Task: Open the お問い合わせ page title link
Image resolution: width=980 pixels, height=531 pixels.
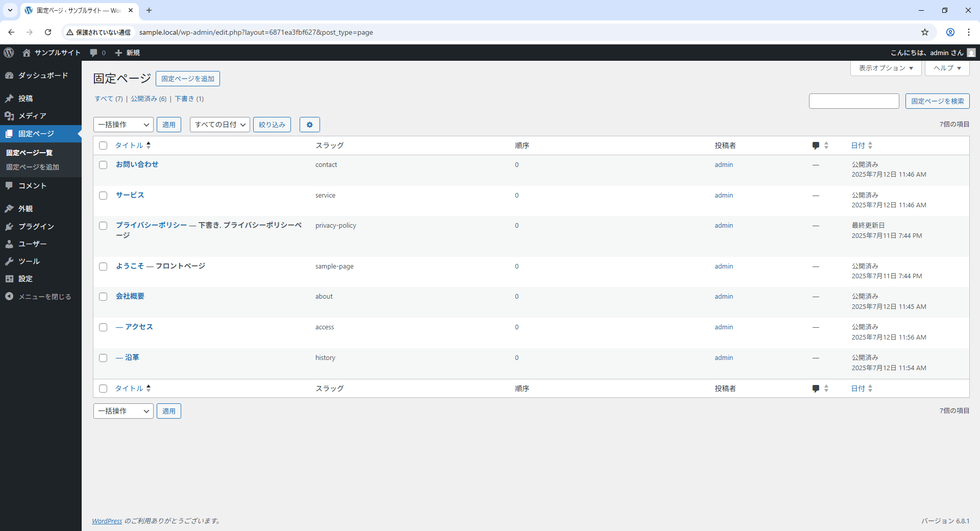Action: click(x=137, y=164)
